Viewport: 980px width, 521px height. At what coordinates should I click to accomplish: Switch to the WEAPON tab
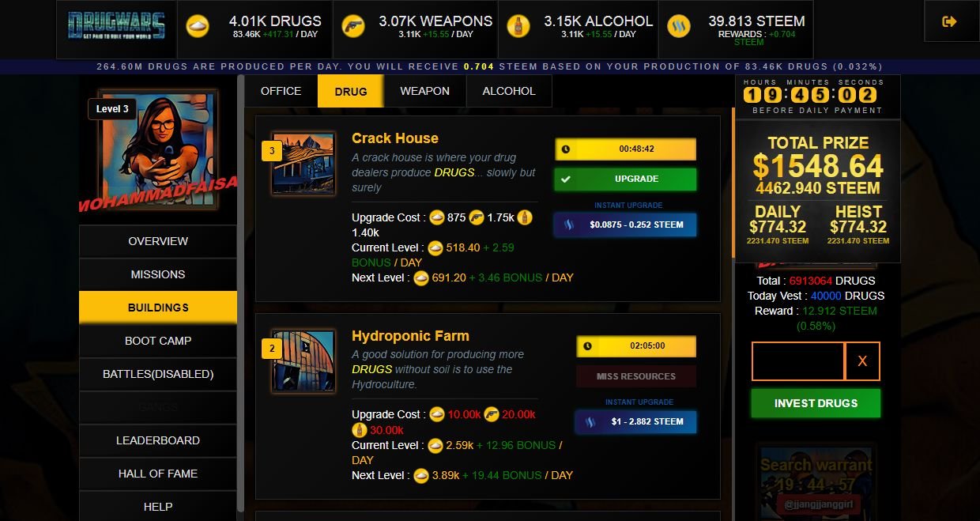425,91
